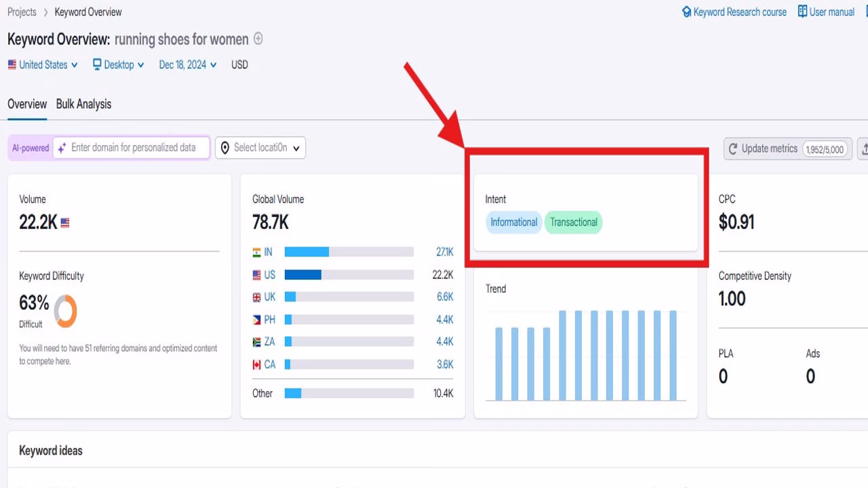
Task: Select the Overview tab
Action: [x=27, y=104]
